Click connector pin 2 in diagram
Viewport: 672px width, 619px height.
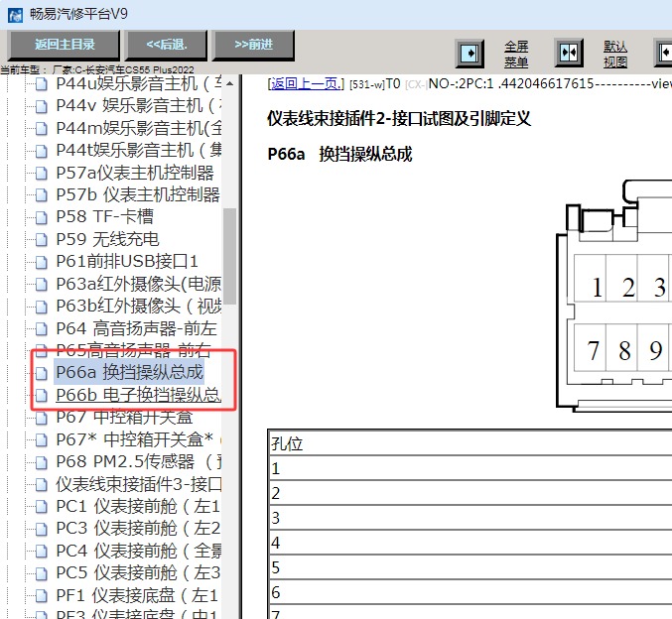[x=621, y=279]
